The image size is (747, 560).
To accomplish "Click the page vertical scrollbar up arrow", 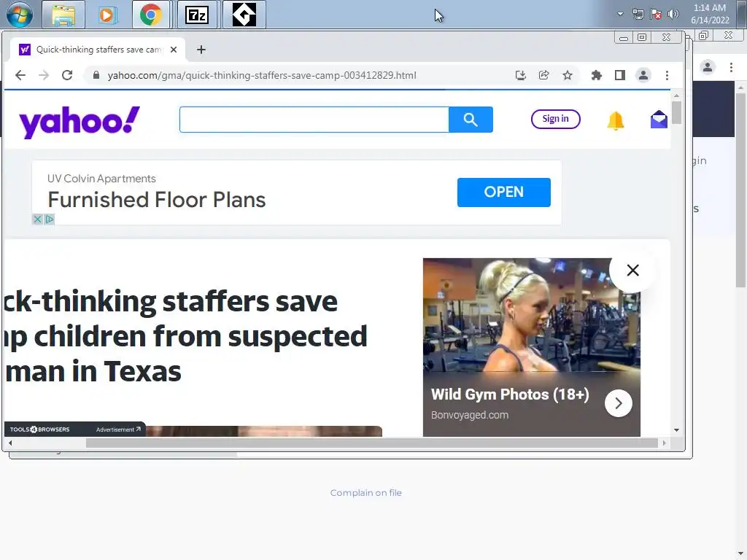I will 676,96.
